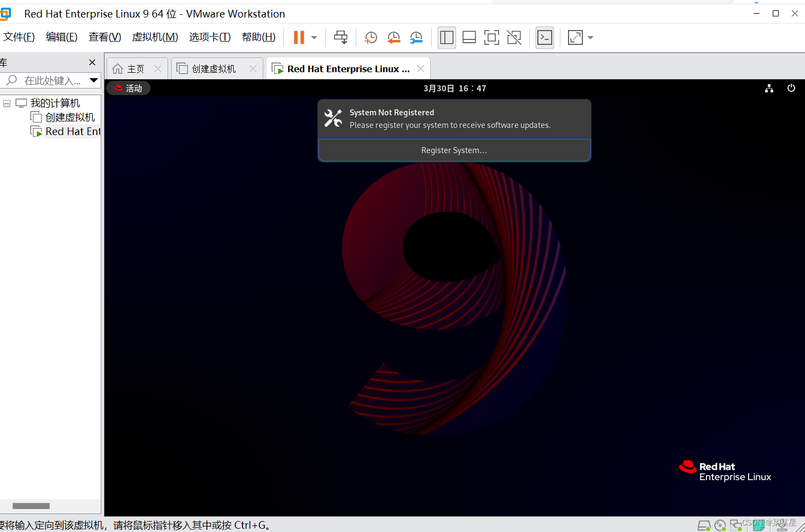Viewport: 805px width, 532px height.
Task: Click the home icon on 主页 tab
Action: (118, 69)
